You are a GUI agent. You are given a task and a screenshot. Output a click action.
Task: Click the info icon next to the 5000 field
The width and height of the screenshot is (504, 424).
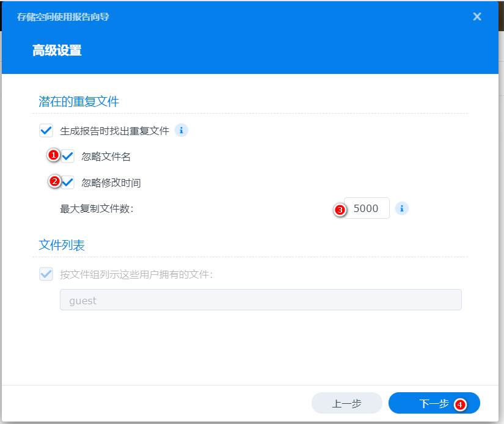tap(402, 208)
